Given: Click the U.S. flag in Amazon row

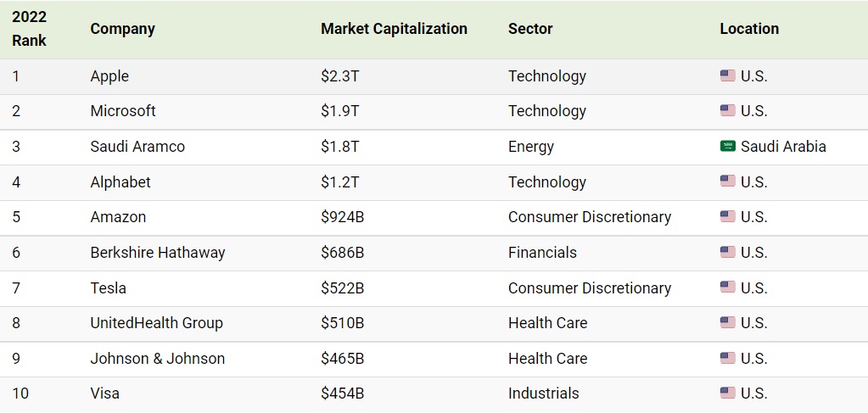Looking at the screenshot, I should (x=727, y=216).
